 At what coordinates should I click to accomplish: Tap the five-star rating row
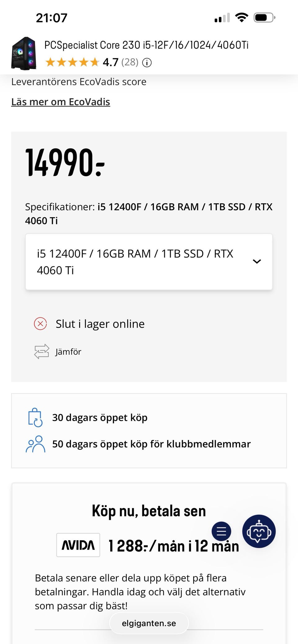tap(72, 63)
